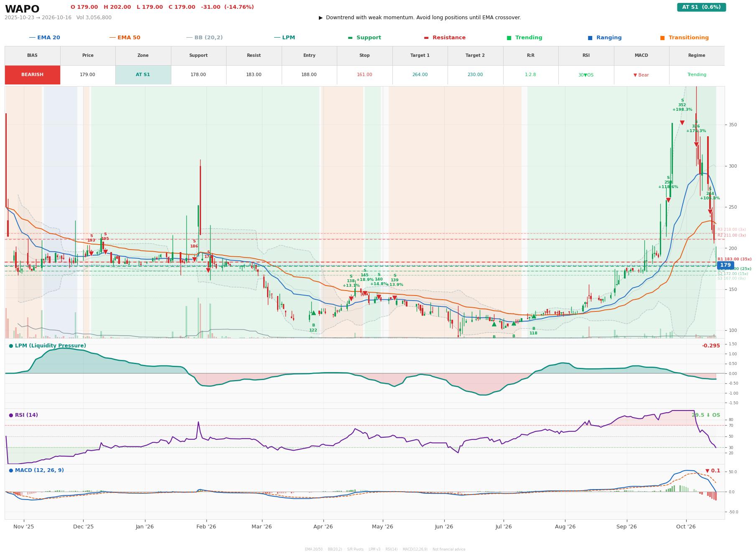Viewport: 756px width, 556px height.
Task: Click the Support value 178.00
Action: click(x=198, y=75)
